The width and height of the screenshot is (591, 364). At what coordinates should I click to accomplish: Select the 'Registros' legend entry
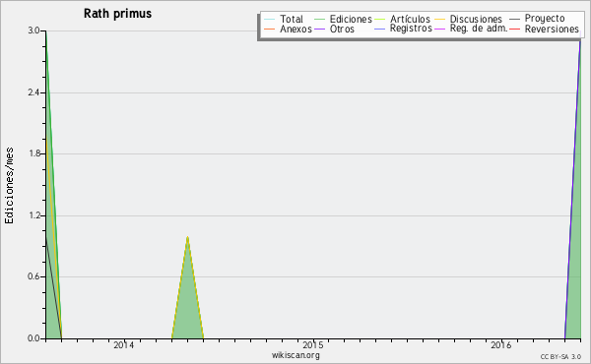(x=411, y=29)
